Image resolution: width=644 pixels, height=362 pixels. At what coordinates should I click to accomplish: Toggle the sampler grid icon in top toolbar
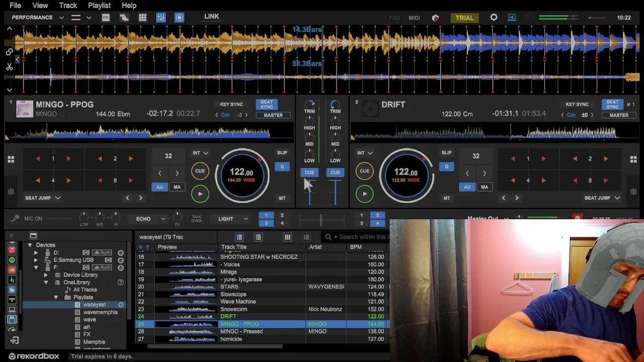point(142,18)
